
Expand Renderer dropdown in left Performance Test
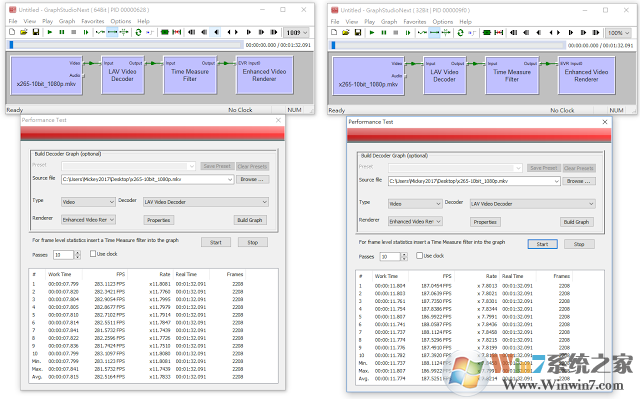tap(111, 219)
